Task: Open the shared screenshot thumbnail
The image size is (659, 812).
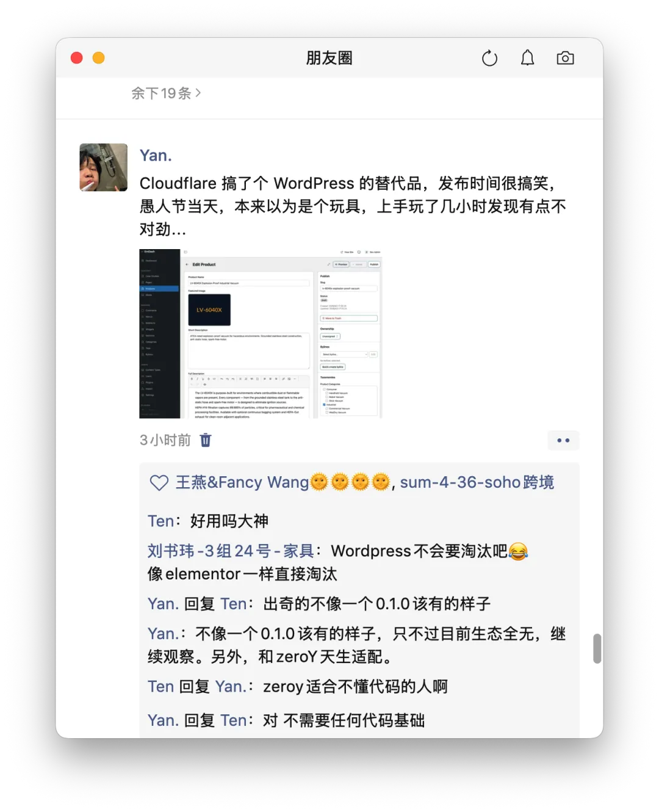Action: [x=261, y=333]
